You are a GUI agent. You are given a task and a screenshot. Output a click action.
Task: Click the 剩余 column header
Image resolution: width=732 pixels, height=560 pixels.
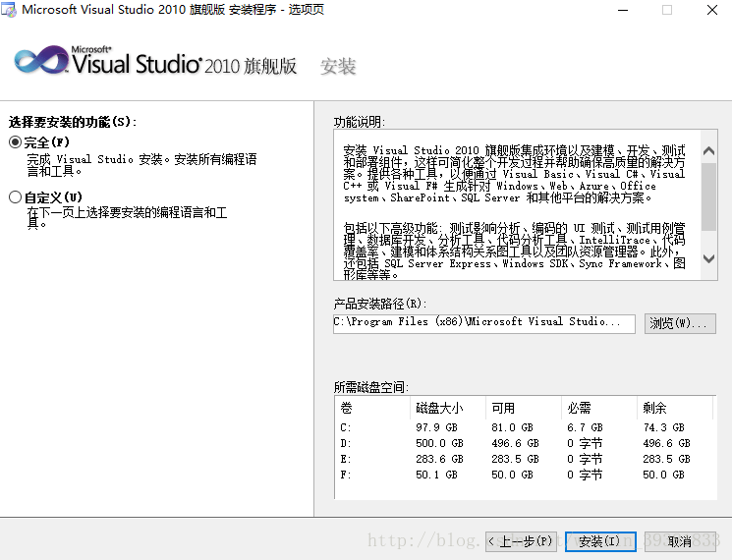point(675,408)
